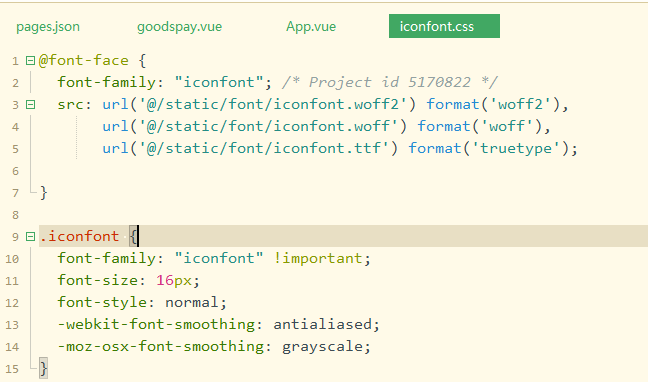The width and height of the screenshot is (648, 382).
Task: Click the '@/static/font/iconfont.ttf' url string
Action: click(x=263, y=148)
